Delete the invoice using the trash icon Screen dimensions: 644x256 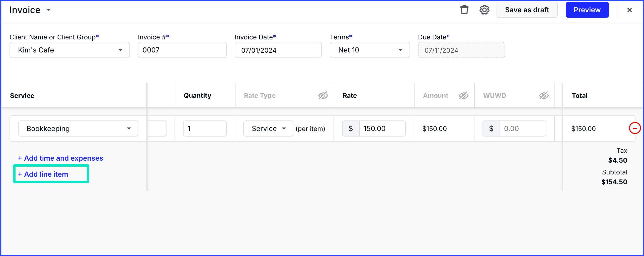click(464, 10)
